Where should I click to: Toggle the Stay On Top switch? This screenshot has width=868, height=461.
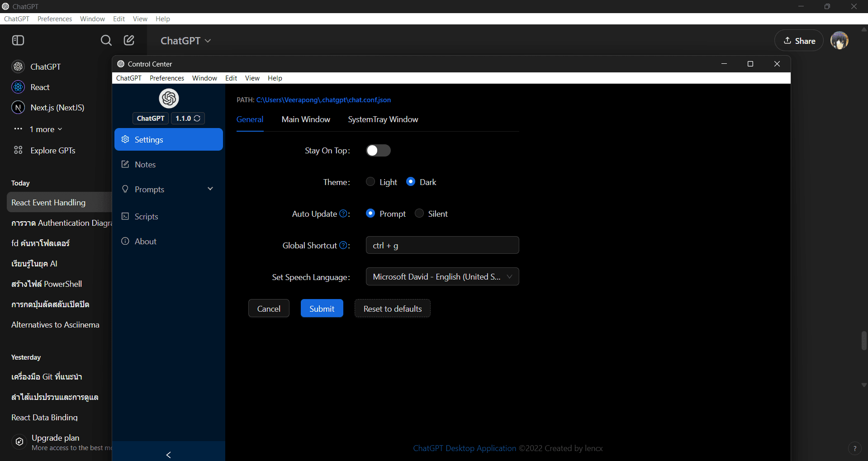click(x=378, y=150)
